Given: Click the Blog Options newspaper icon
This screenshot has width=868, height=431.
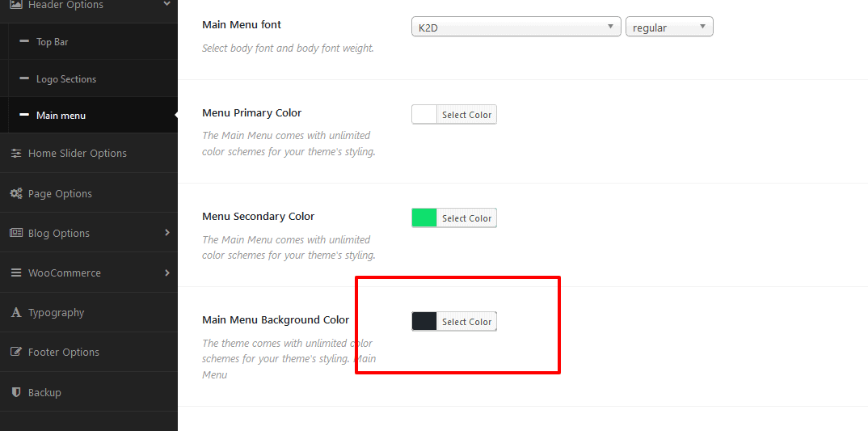Looking at the screenshot, I should (x=17, y=233).
